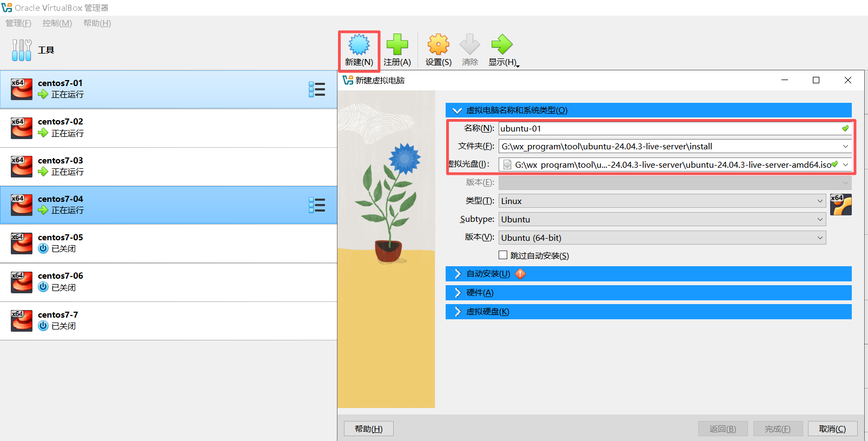Open the Machine (控制) menu
This screenshot has width=868, height=441.
pyautogui.click(x=57, y=23)
